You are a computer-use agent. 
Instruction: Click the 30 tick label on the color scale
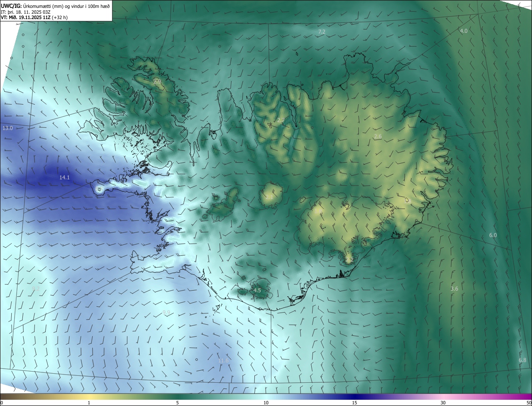pos(443,403)
